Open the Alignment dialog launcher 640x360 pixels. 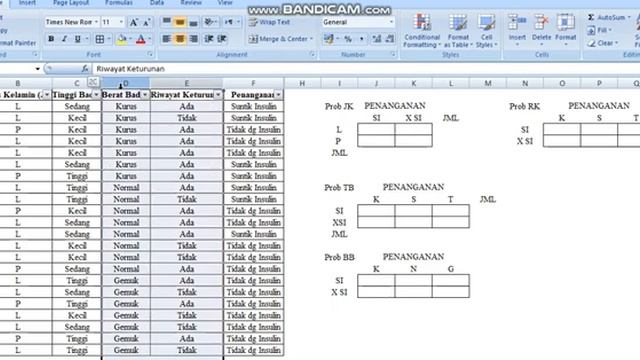(313, 54)
